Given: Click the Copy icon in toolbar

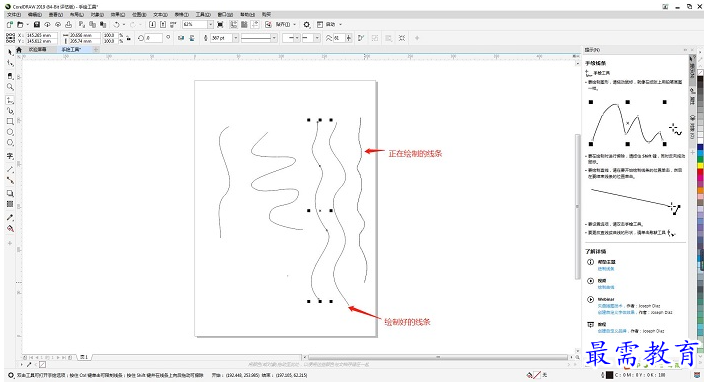Looking at the screenshot, I should click(92, 24).
